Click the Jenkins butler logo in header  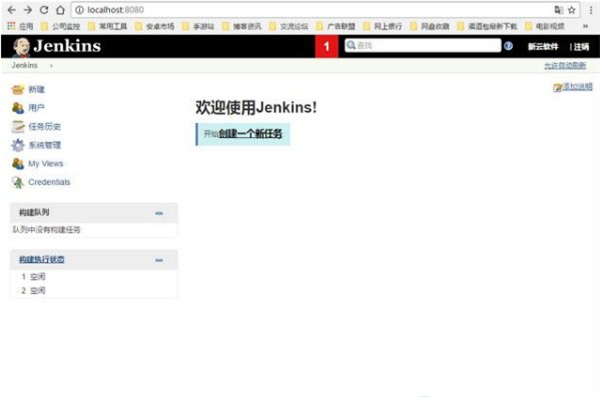click(x=21, y=47)
